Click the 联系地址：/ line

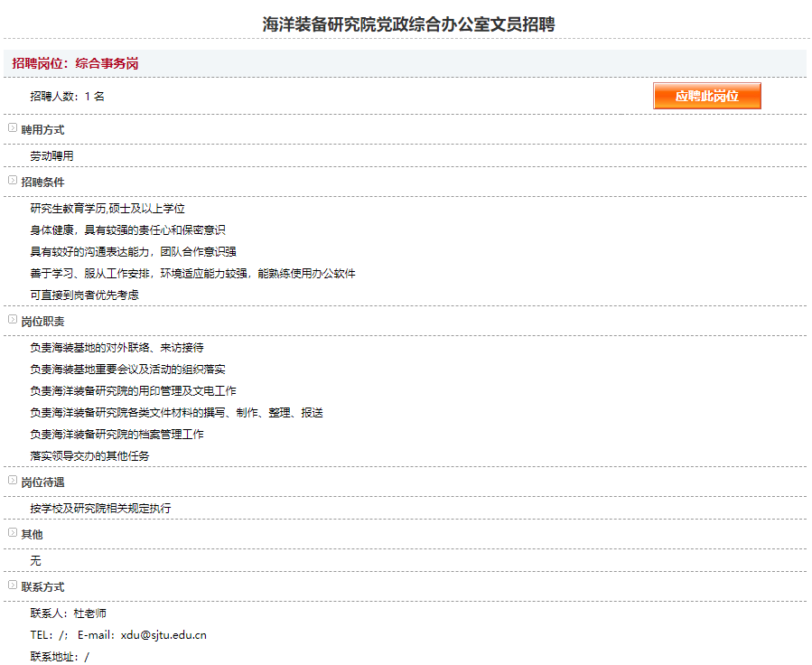pos(60,657)
